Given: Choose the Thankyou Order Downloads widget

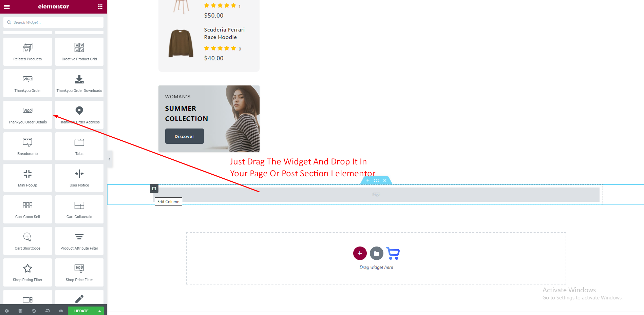Looking at the screenshot, I should point(79,83).
